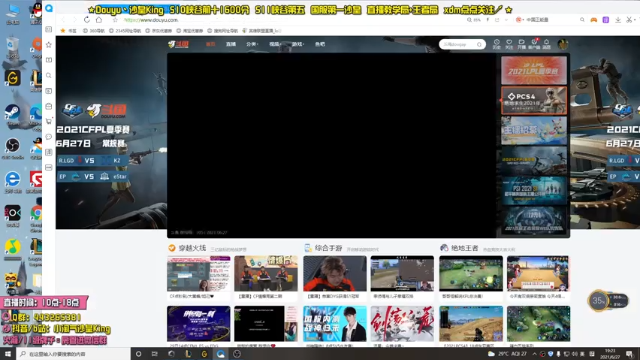Open browser downloads arrow icon
This screenshot has height=360, width=640.
[x=618, y=20]
